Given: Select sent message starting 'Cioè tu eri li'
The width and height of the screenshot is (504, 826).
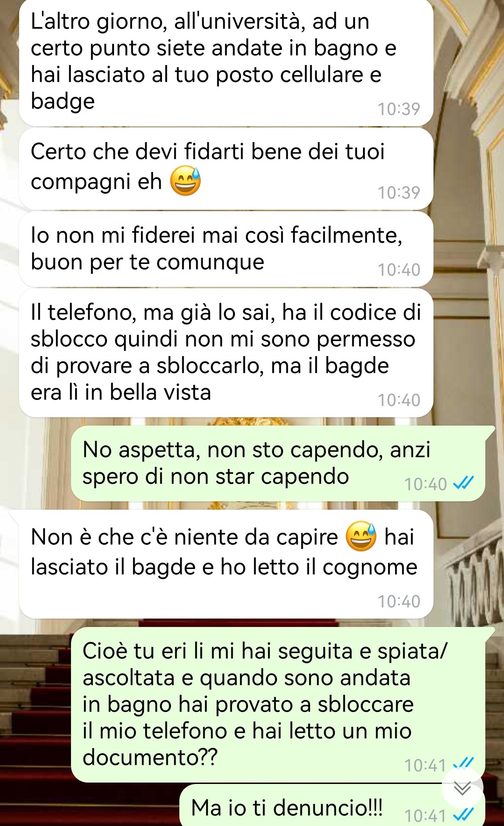Looking at the screenshot, I should point(278,705).
